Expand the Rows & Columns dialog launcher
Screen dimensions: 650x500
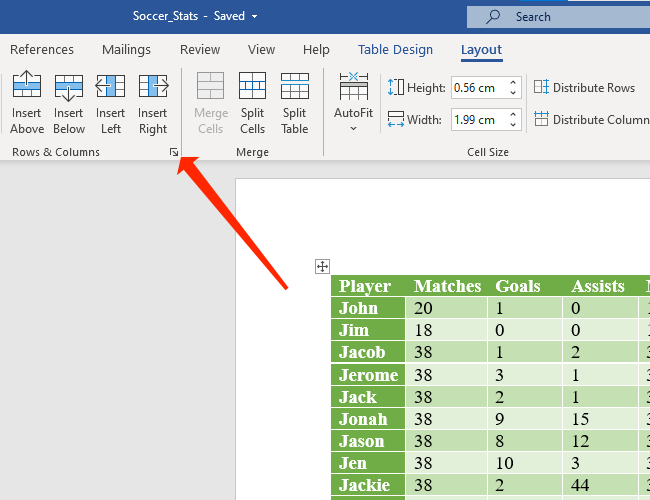pos(173,152)
